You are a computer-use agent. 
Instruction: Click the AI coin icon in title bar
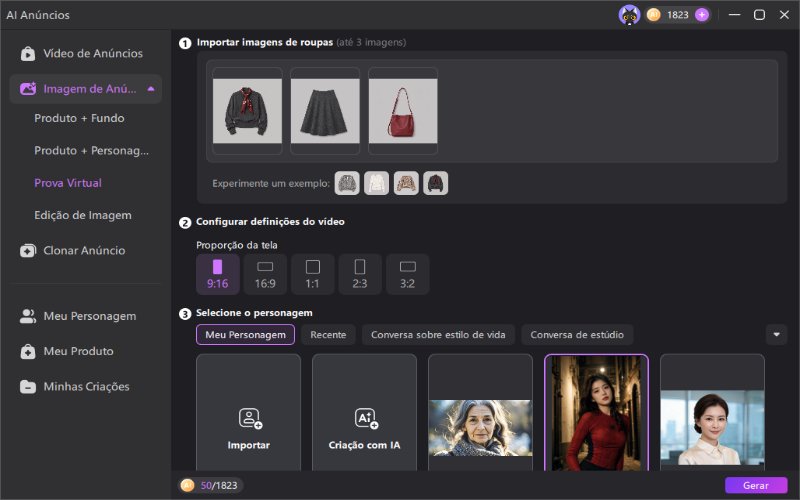(x=654, y=15)
